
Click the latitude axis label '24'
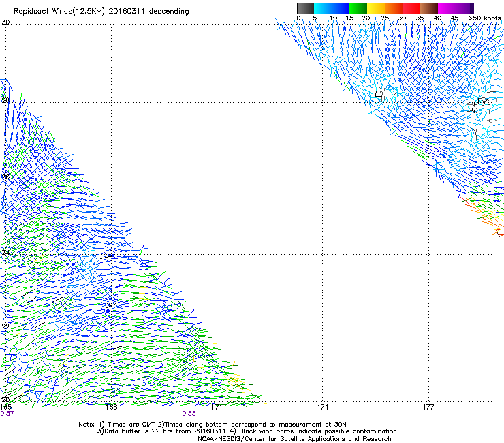[5, 253]
